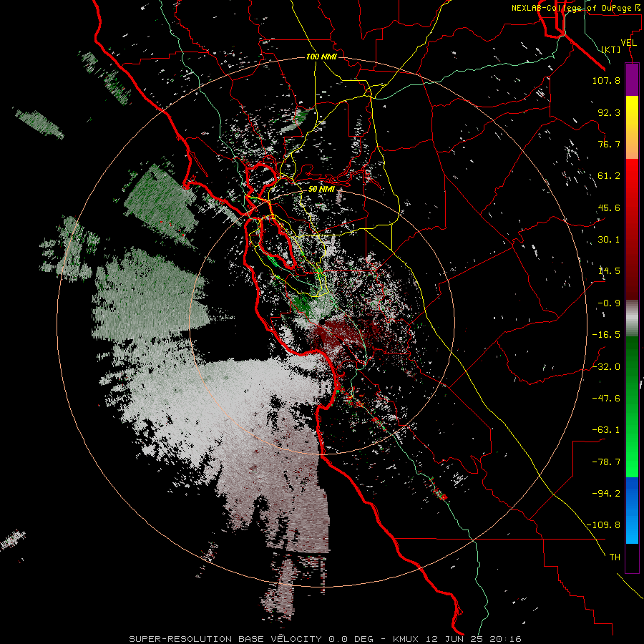
Task: Select the 30.1 velocity scale value
Action: (609, 240)
